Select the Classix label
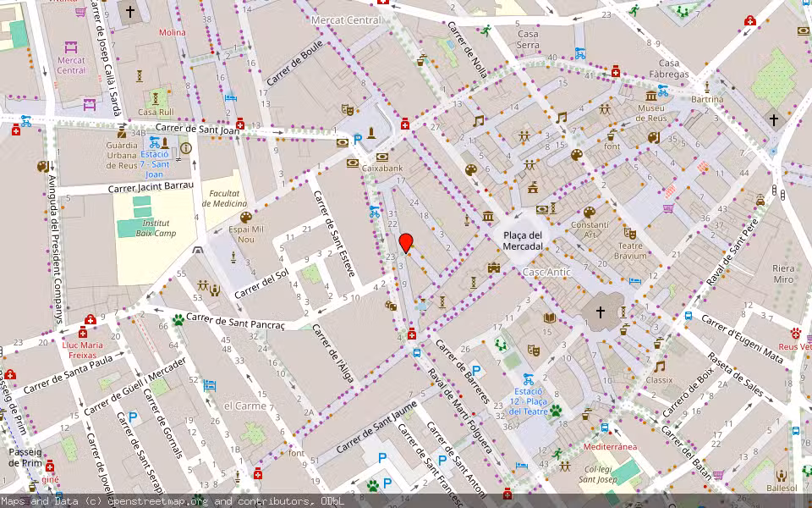 tap(659, 380)
